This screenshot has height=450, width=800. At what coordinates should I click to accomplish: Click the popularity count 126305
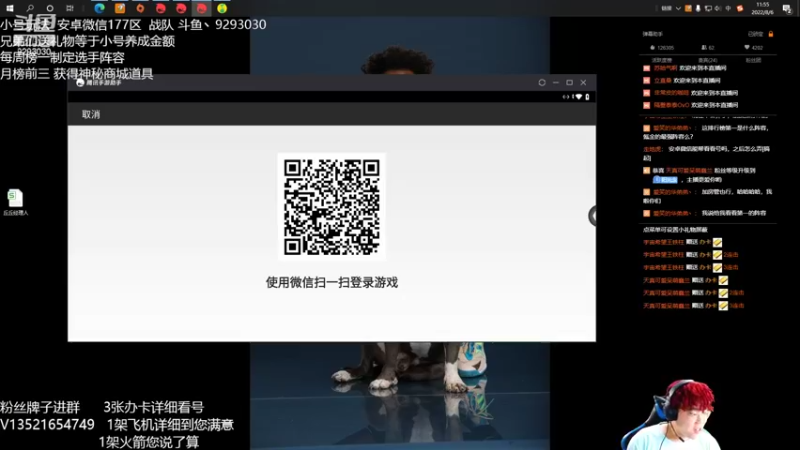pyautogui.click(x=662, y=47)
